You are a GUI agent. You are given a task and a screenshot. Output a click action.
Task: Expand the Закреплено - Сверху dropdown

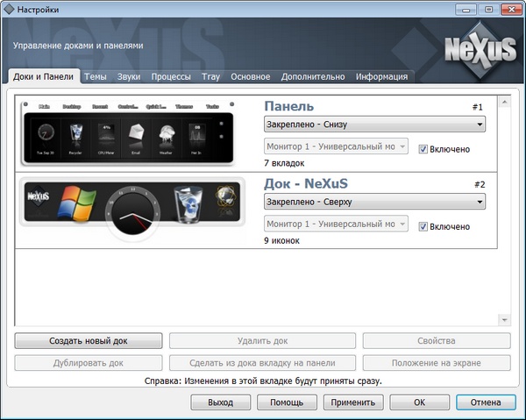374,203
